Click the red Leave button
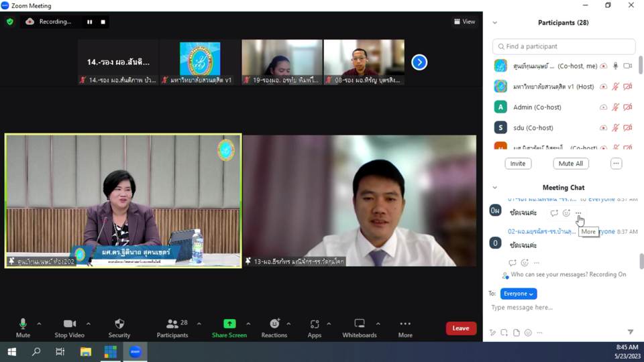The height and width of the screenshot is (362, 644). 461,328
